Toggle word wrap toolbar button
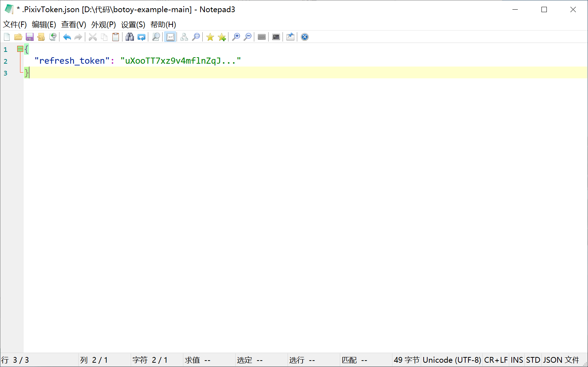 (170, 37)
